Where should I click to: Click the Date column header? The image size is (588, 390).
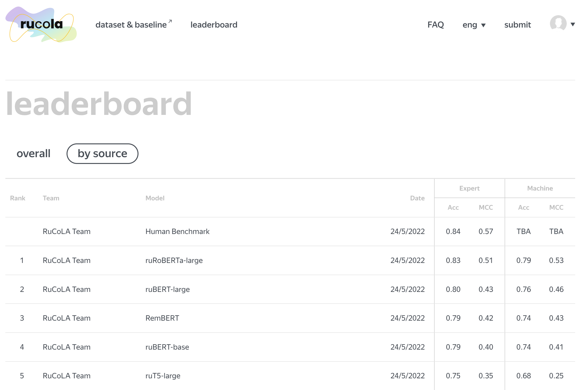click(x=417, y=198)
